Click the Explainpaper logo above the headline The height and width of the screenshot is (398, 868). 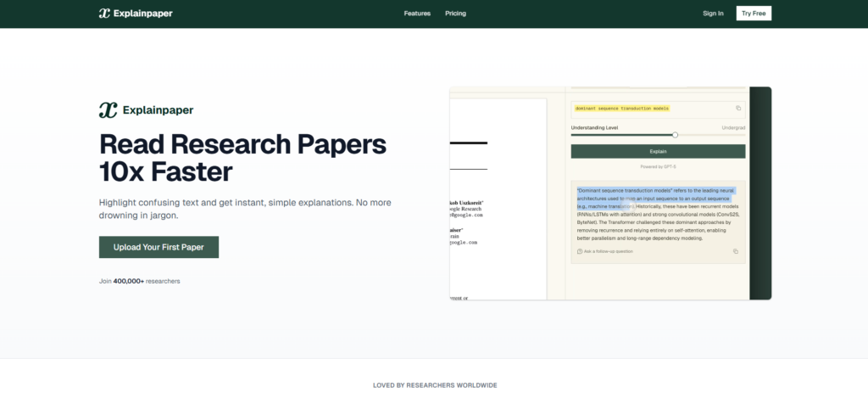(146, 110)
